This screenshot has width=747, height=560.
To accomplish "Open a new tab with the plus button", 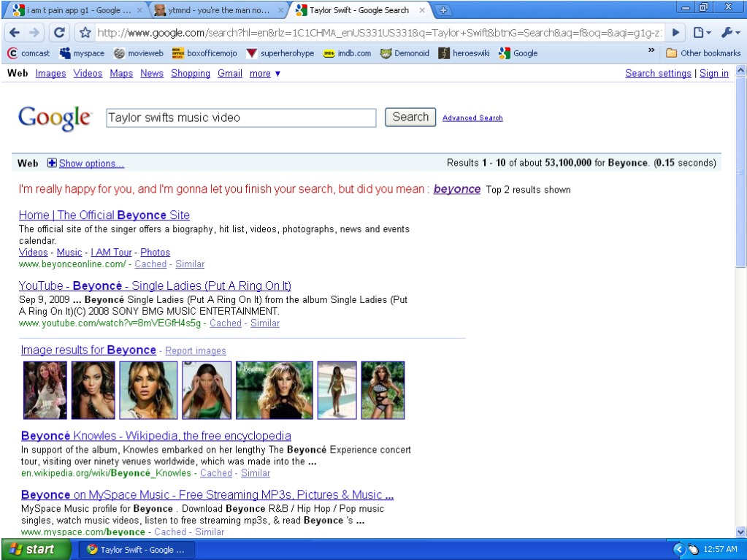I will tap(443, 10).
